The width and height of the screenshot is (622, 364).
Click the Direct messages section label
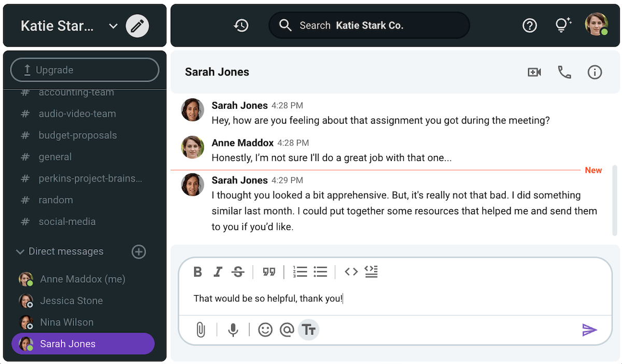point(66,252)
